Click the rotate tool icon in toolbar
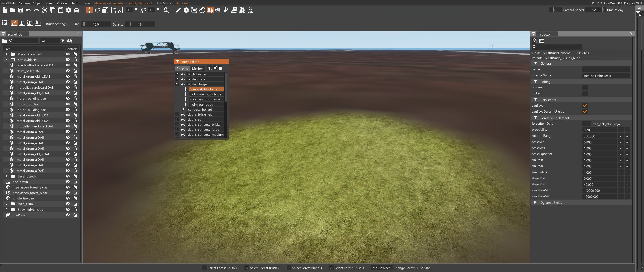 pyautogui.click(x=97, y=10)
